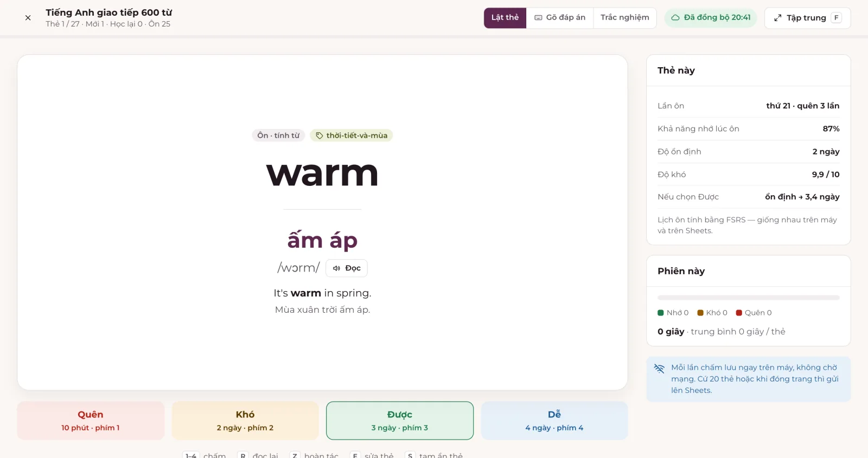Click the session progress bar in Phiên này
The width and height of the screenshot is (868, 458).
coord(748,298)
